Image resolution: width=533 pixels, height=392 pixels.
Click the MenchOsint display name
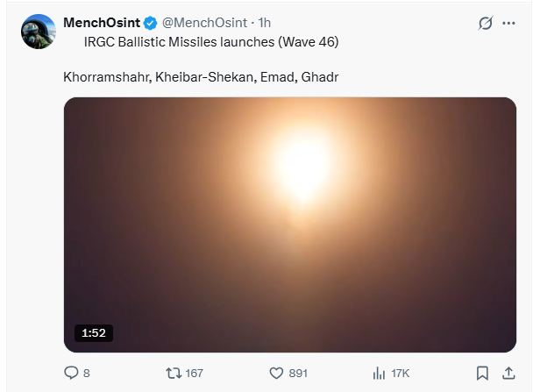tap(101, 23)
